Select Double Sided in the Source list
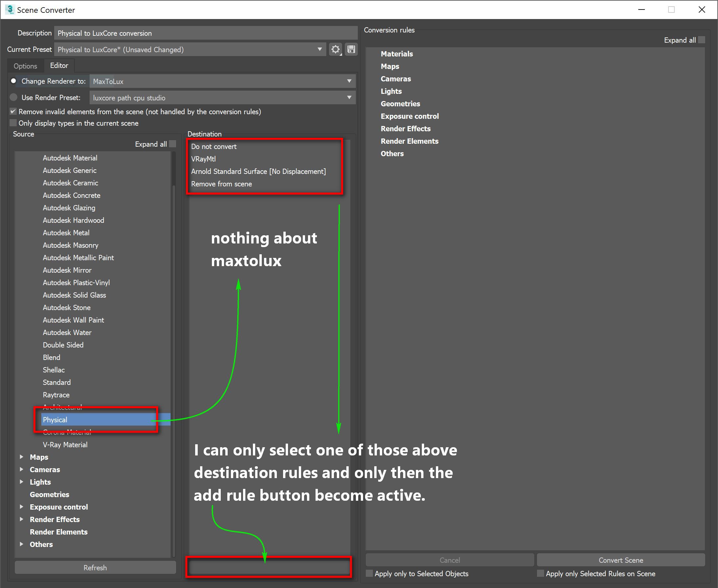This screenshot has width=718, height=588. (63, 345)
